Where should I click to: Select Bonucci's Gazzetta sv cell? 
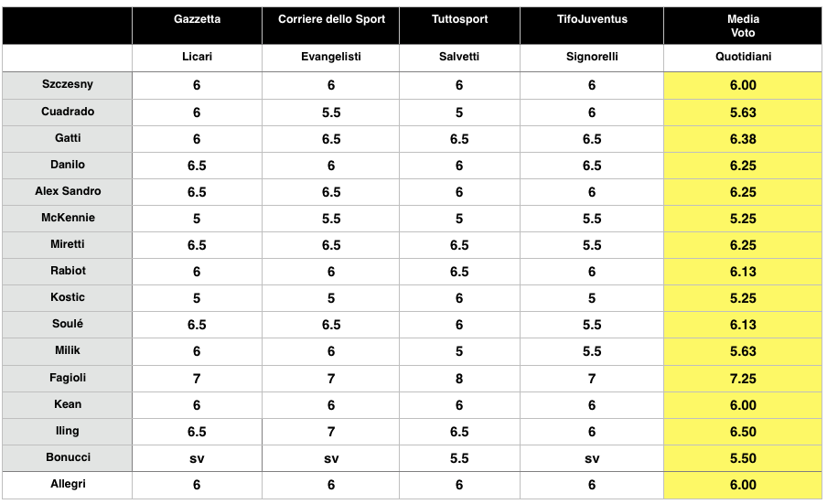point(197,458)
